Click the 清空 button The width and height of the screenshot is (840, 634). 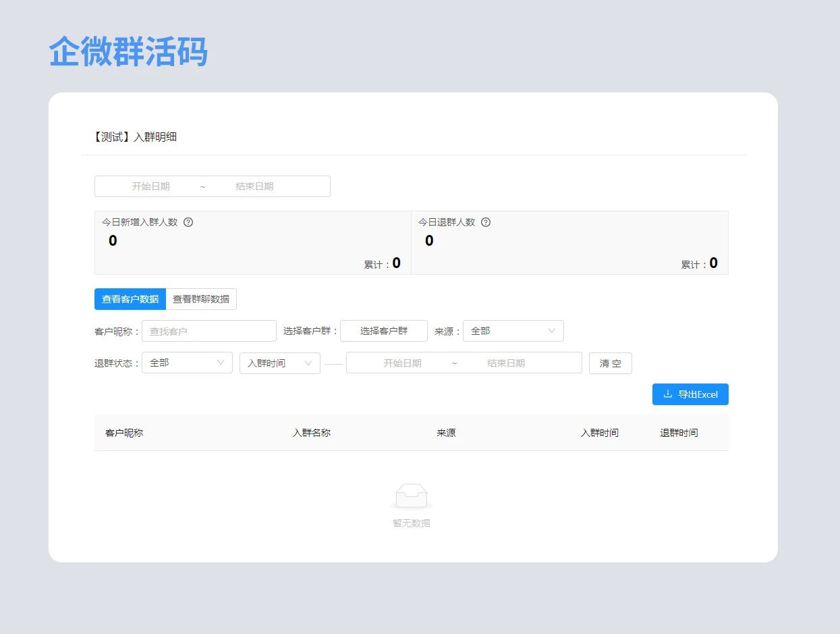pyautogui.click(x=611, y=363)
